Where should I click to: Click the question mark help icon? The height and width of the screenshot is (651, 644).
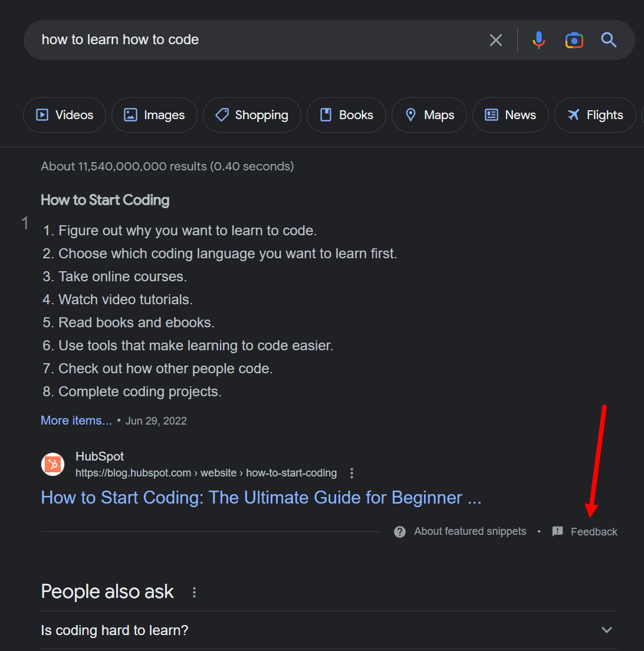click(400, 532)
